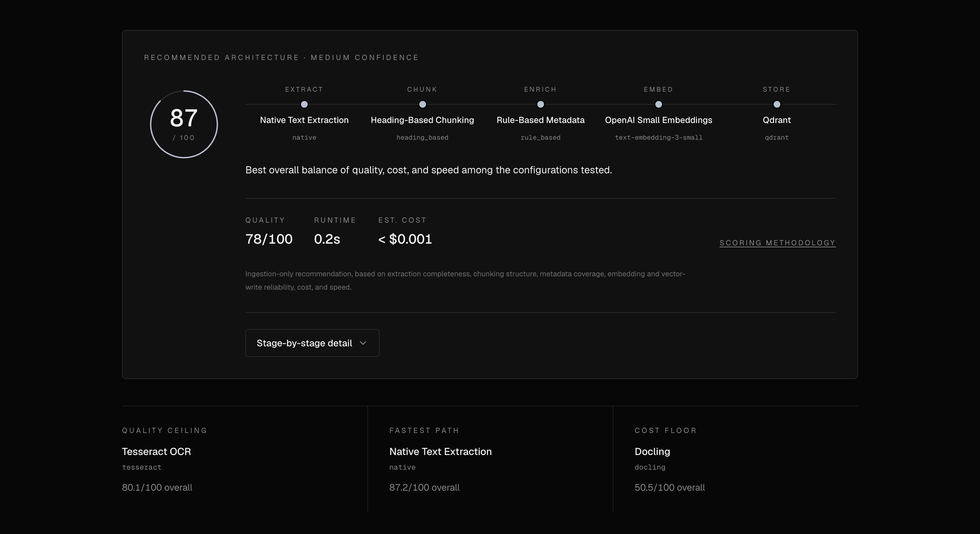
Task: Click the 87.2/100 overall score
Action: tap(424, 488)
